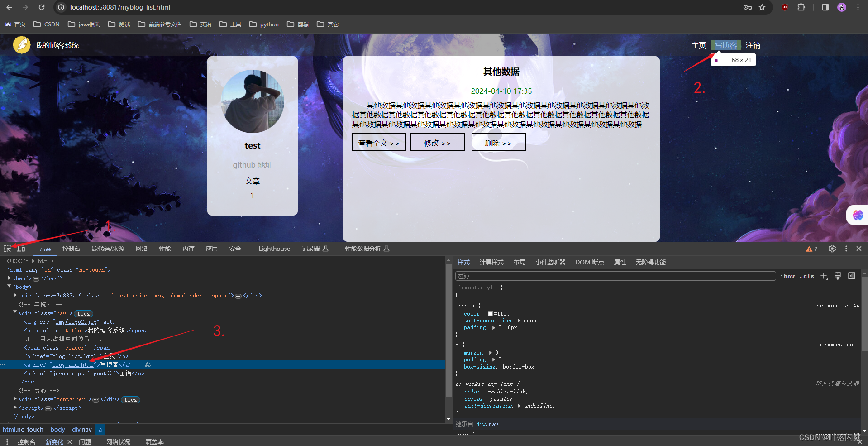The image size is (868, 446).
Task: Click 查看全文 >> button
Action: click(x=379, y=142)
